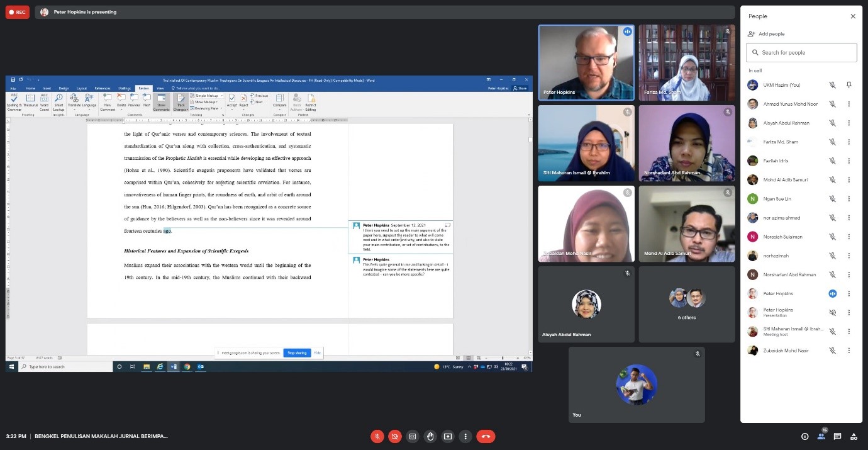Click the Search for people field
The width and height of the screenshot is (868, 450).
pos(805,53)
